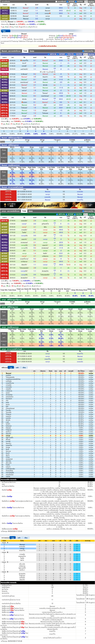Screen dimensions: 95x644
Task: Uncheck UEFA NL filter in Finland results section
Action: click(48, 54)
